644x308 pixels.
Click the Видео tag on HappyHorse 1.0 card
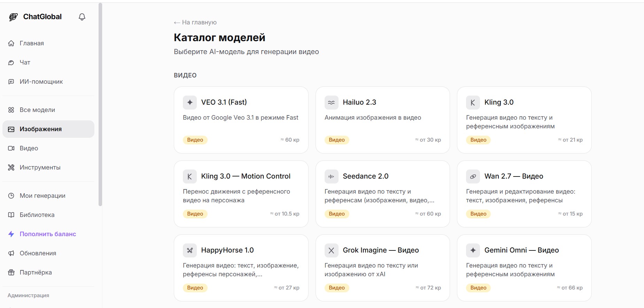195,288
